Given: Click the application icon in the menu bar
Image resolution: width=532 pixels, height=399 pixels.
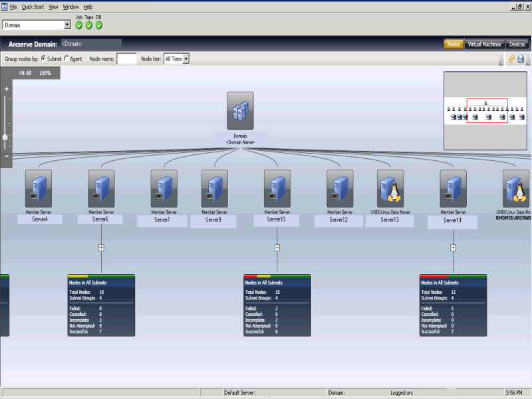Looking at the screenshot, I should click(x=5, y=7).
